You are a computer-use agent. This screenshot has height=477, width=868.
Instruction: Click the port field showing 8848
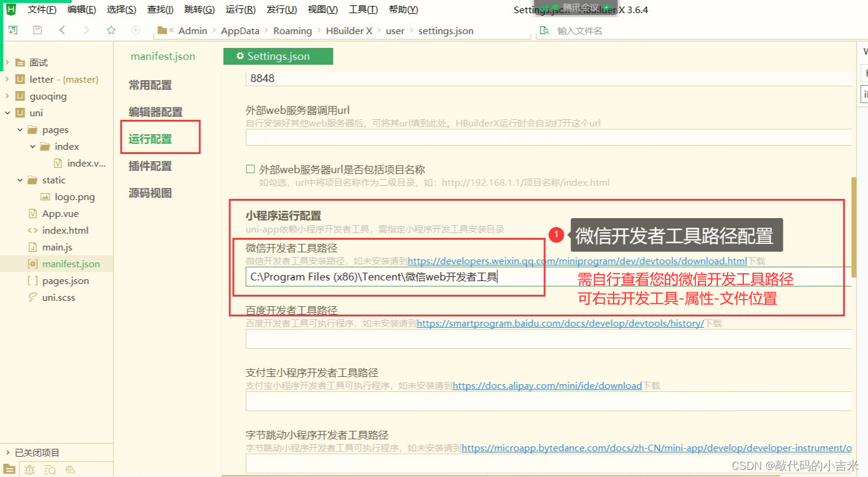[548, 79]
